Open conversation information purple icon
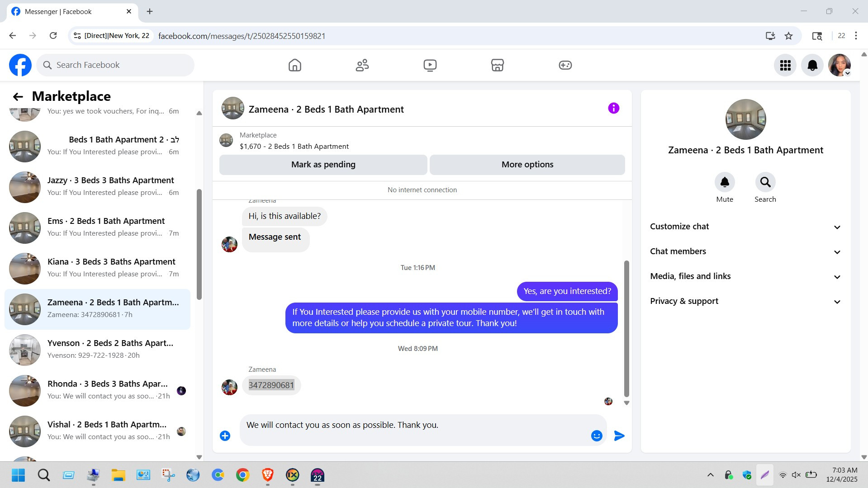Screen dimensions: 868x488 [613, 108]
